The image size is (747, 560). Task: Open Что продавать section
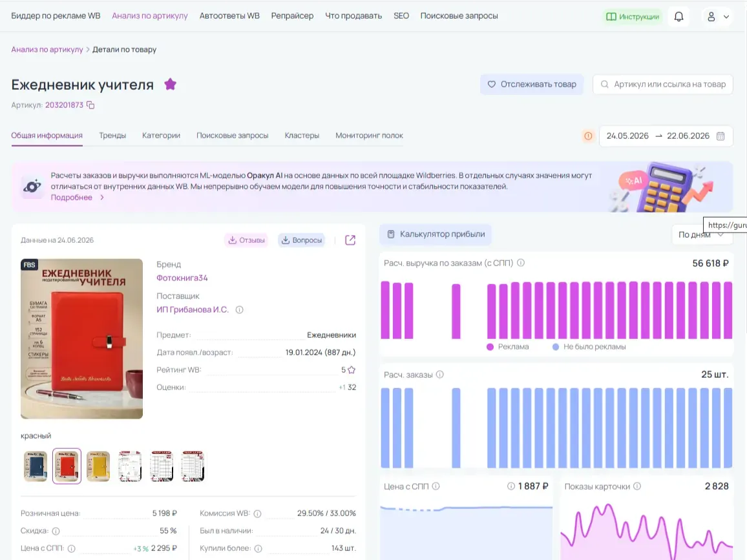pyautogui.click(x=353, y=16)
